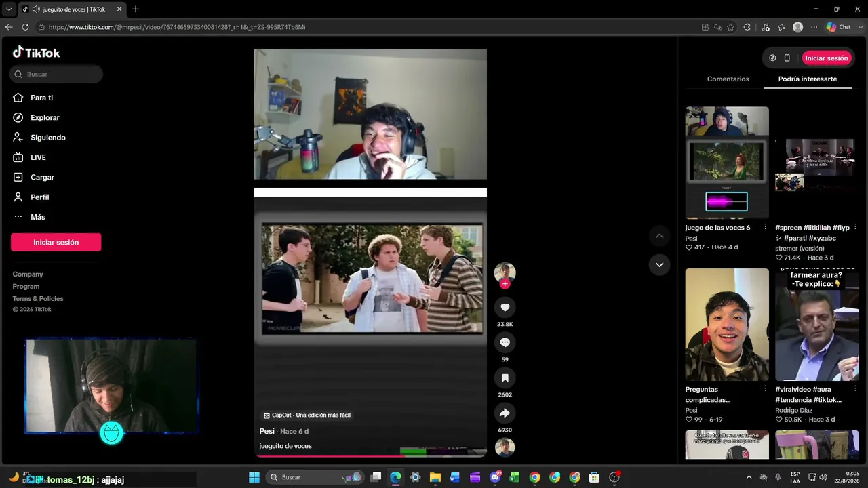Screen dimensions: 868x488
Task: Open the Pesi author avatar beside video
Action: [505, 272]
